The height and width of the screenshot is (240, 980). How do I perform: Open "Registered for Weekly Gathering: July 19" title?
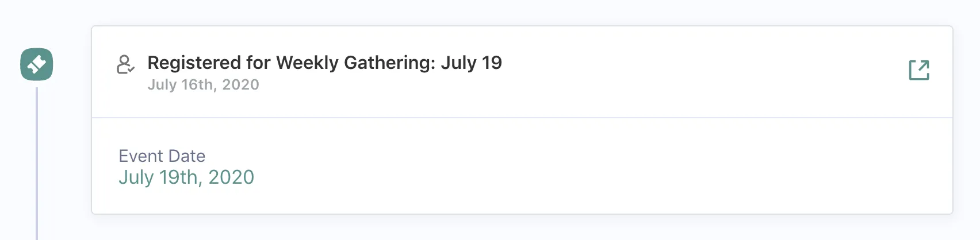click(x=324, y=63)
